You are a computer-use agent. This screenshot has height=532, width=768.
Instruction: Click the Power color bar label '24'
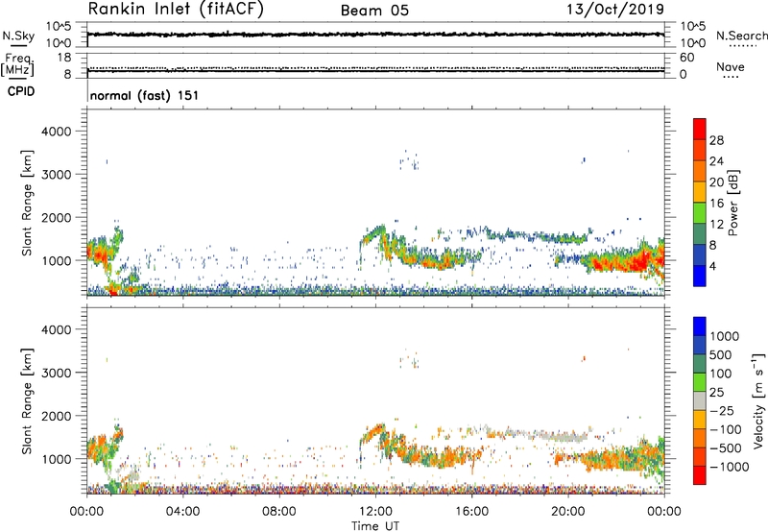[x=716, y=161]
